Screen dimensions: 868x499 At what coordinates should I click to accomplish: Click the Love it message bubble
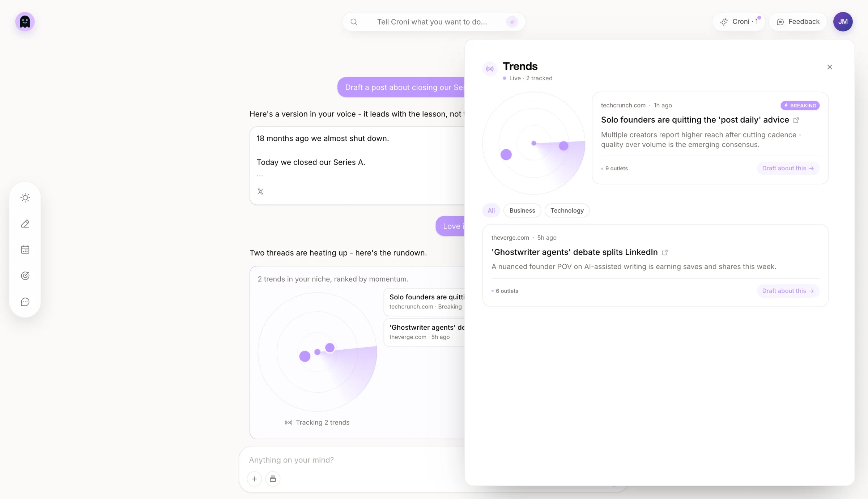[450, 226]
